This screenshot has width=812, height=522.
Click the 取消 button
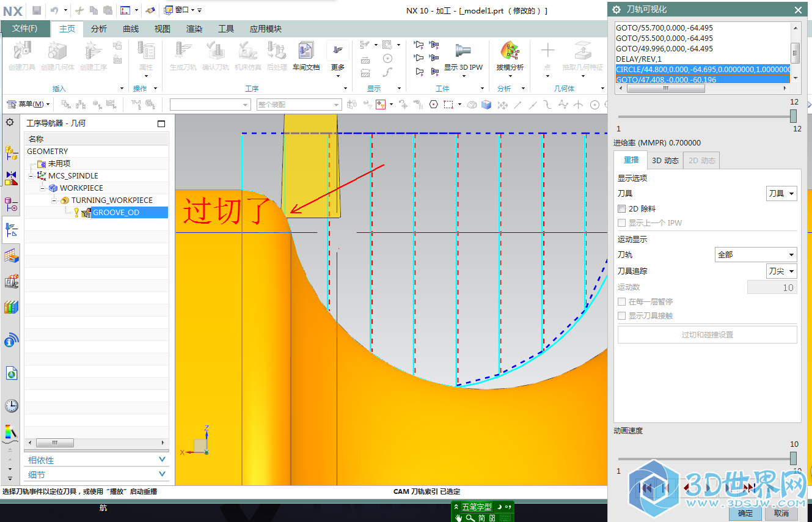coord(781,513)
